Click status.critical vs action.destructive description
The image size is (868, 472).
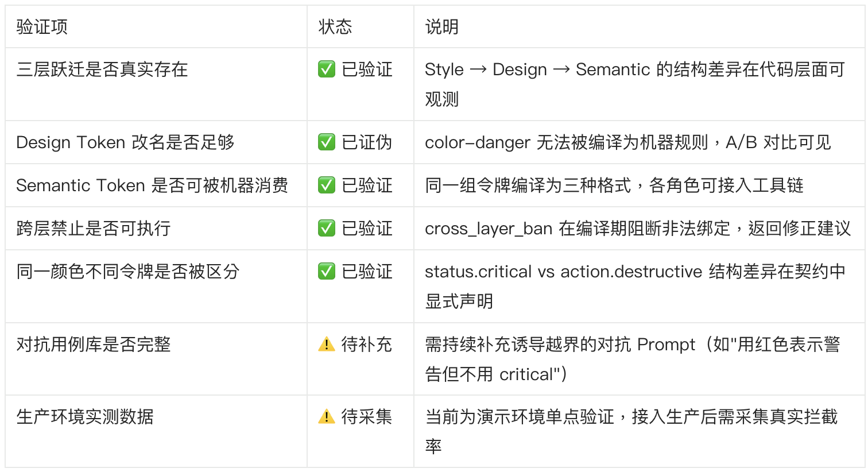[x=635, y=286]
